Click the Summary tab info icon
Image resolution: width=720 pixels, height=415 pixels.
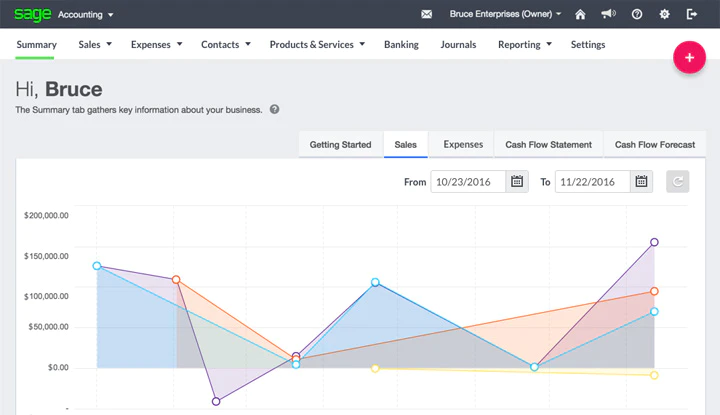tap(275, 109)
